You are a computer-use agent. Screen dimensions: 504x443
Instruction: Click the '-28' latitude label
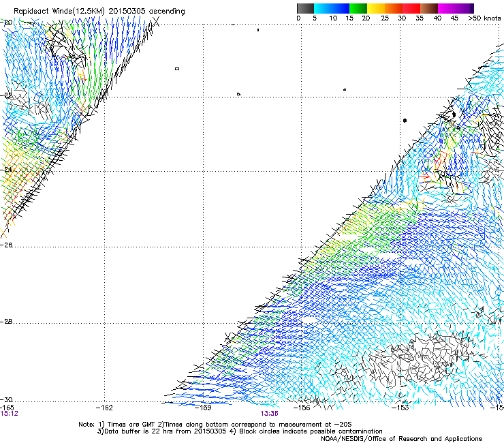point(6,322)
